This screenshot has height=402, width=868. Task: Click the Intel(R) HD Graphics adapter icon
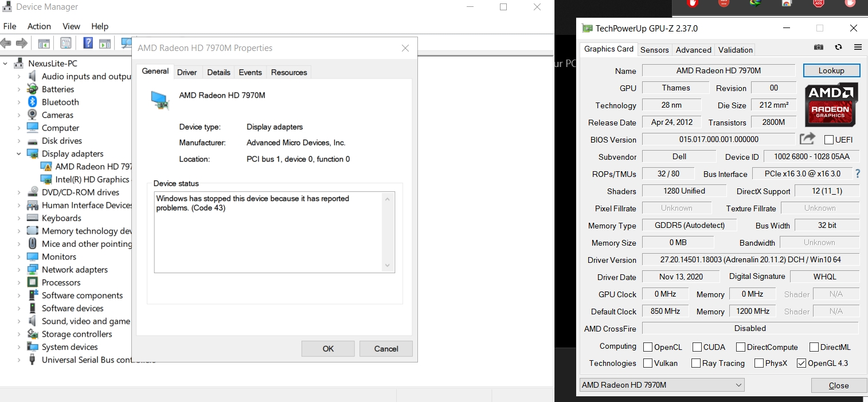pyautogui.click(x=46, y=179)
